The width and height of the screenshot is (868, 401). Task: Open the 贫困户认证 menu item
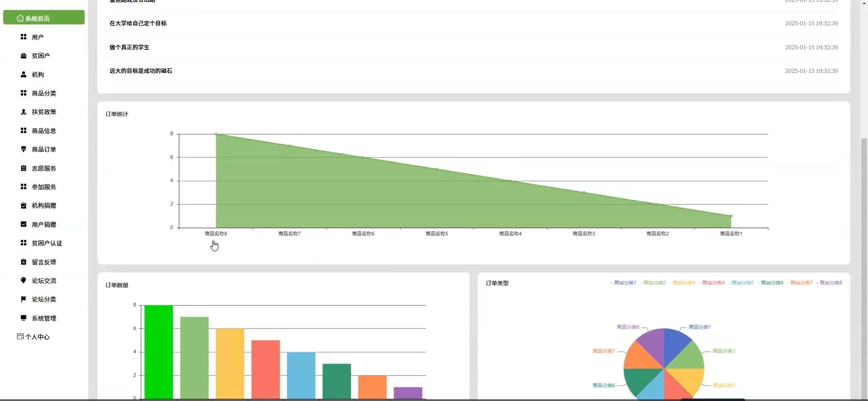pyautogui.click(x=47, y=243)
